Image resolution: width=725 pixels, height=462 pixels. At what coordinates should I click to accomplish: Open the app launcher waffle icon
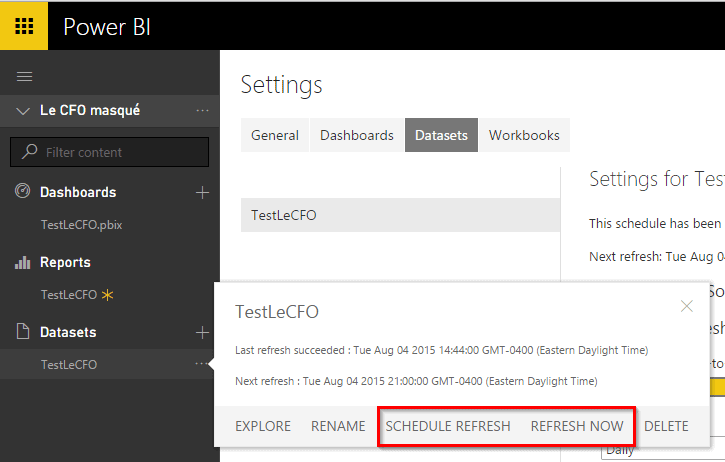[x=24, y=25]
